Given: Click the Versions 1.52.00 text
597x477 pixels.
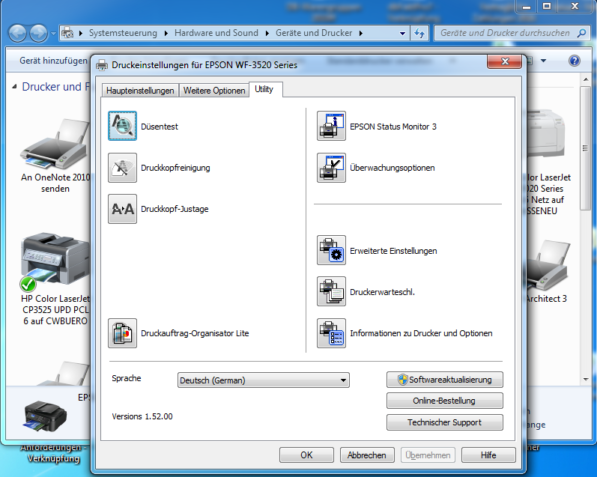Looking at the screenshot, I should [142, 416].
